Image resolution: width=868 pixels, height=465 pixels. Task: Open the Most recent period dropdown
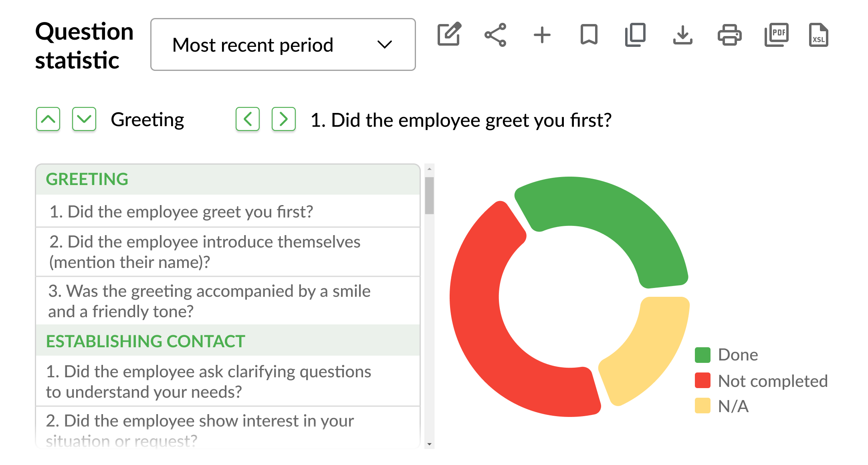[283, 44]
